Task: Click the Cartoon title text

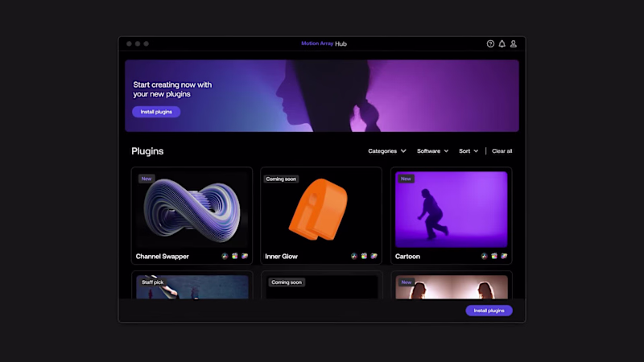Action: pos(407,256)
